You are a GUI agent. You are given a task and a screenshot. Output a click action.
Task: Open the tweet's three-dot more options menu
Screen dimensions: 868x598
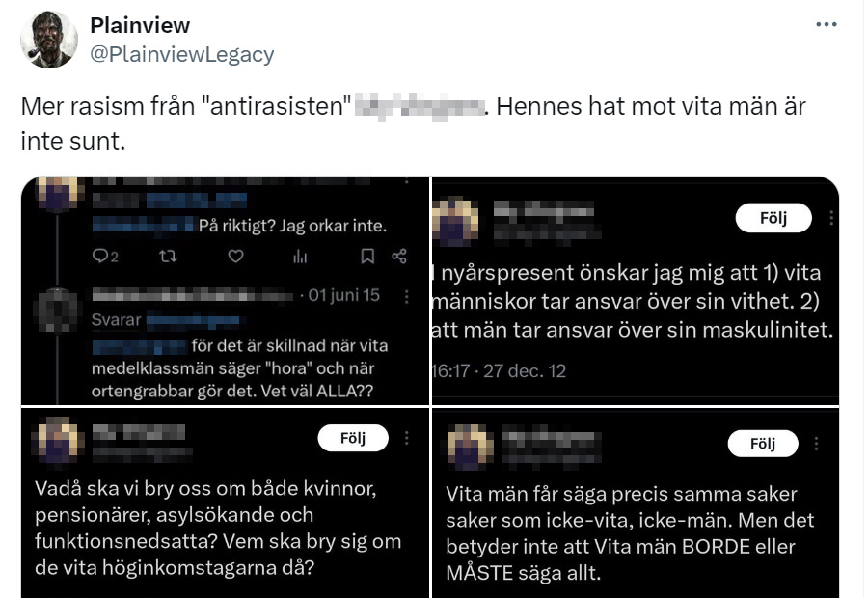[x=826, y=24]
